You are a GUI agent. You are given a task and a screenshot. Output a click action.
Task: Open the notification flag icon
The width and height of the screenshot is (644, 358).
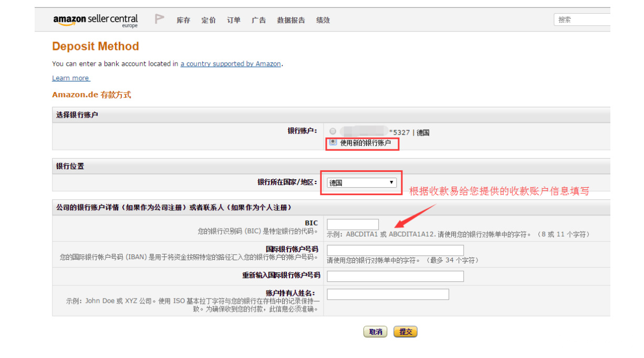click(x=159, y=17)
